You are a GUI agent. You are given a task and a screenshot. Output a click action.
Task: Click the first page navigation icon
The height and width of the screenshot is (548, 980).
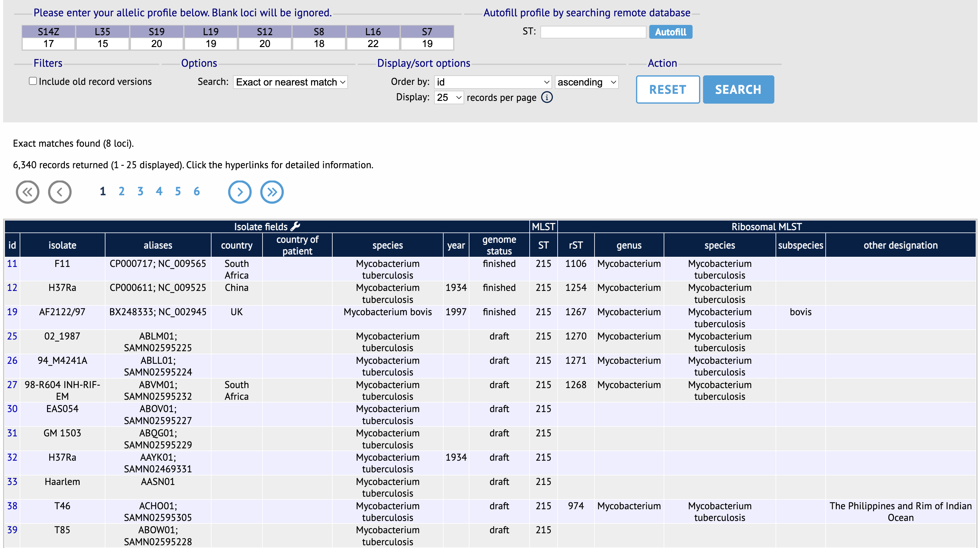[27, 192]
